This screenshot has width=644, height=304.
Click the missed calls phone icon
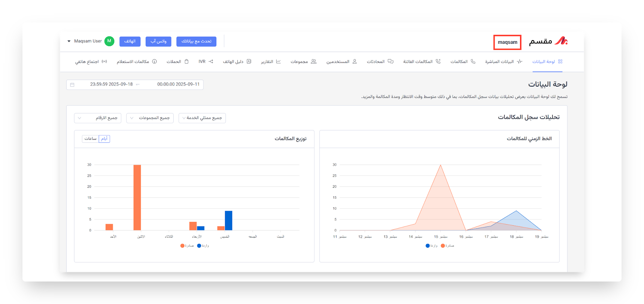coord(438,61)
